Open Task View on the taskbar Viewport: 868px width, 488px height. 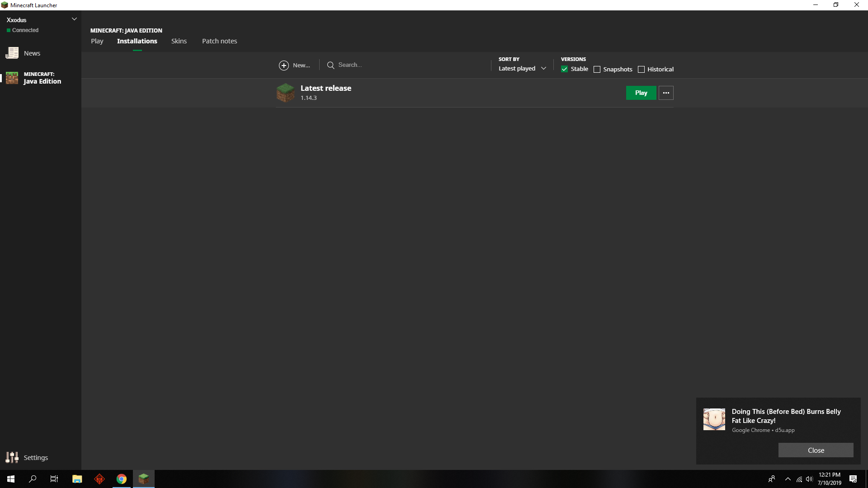click(54, 479)
